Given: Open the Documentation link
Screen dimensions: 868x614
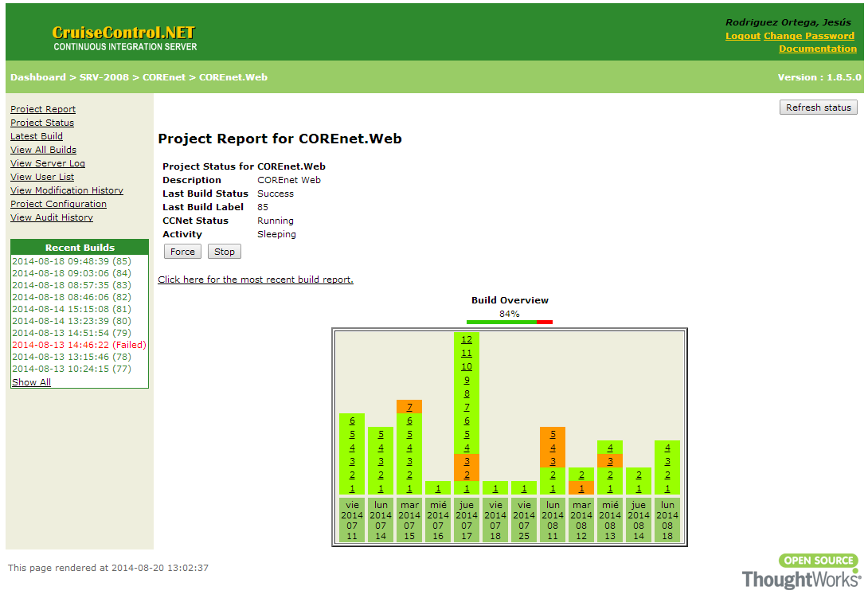Looking at the screenshot, I should pos(817,49).
